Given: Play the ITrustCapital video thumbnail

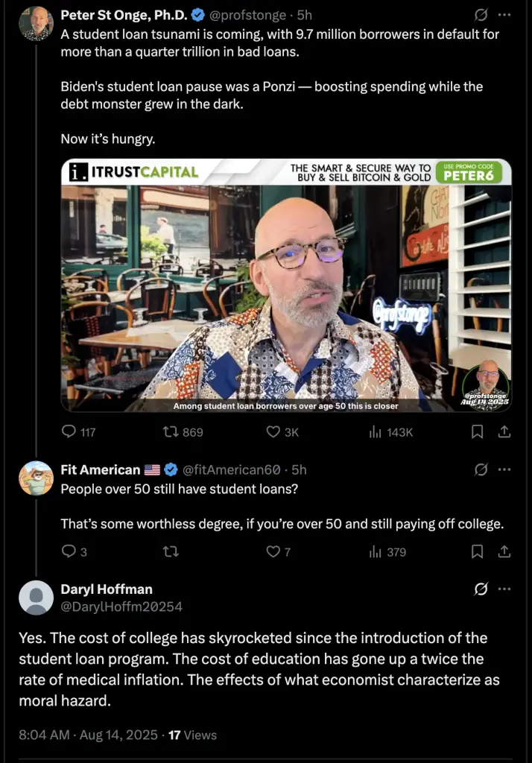Looking at the screenshot, I should [286, 285].
